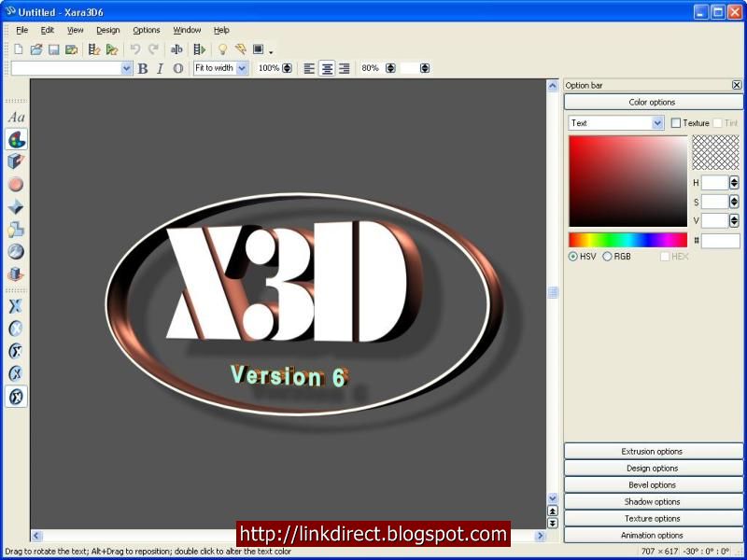The image size is (747, 560).
Task: Expand the Shadow options panel
Action: point(653,501)
